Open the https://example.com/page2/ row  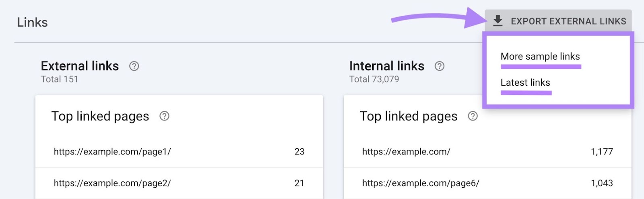112,183
